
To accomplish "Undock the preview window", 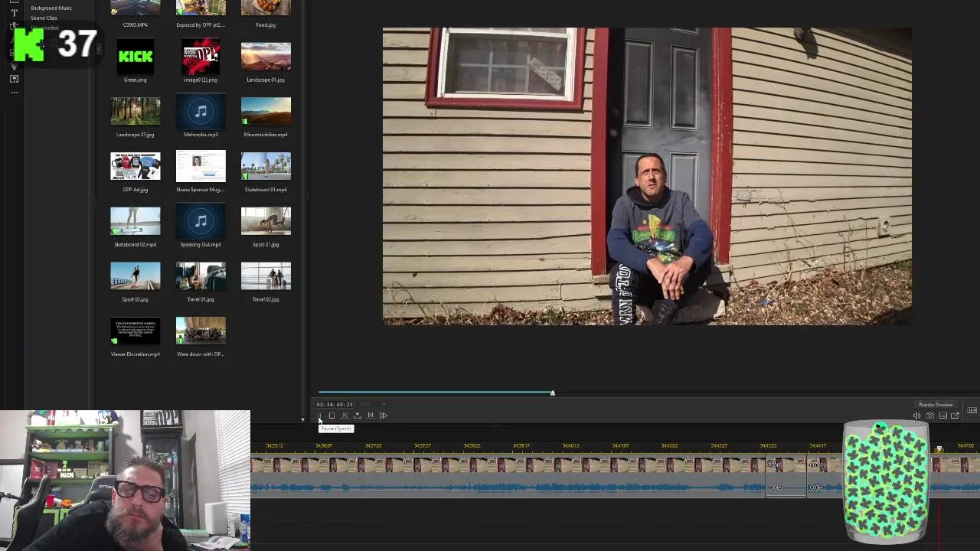I will click(955, 416).
